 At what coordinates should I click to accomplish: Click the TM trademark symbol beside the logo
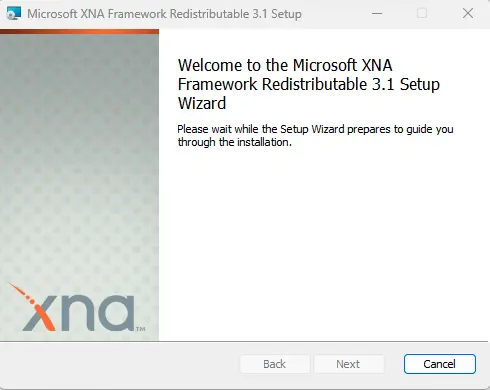click(140, 329)
